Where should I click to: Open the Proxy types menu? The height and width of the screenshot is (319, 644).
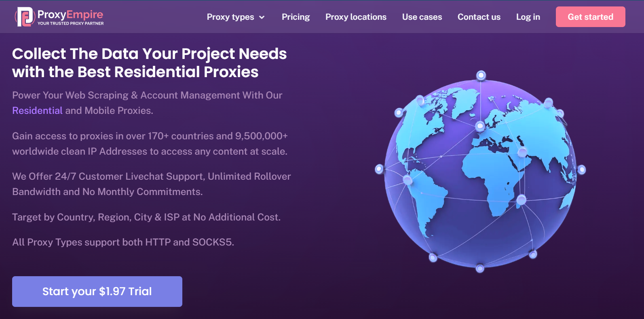coord(230,17)
